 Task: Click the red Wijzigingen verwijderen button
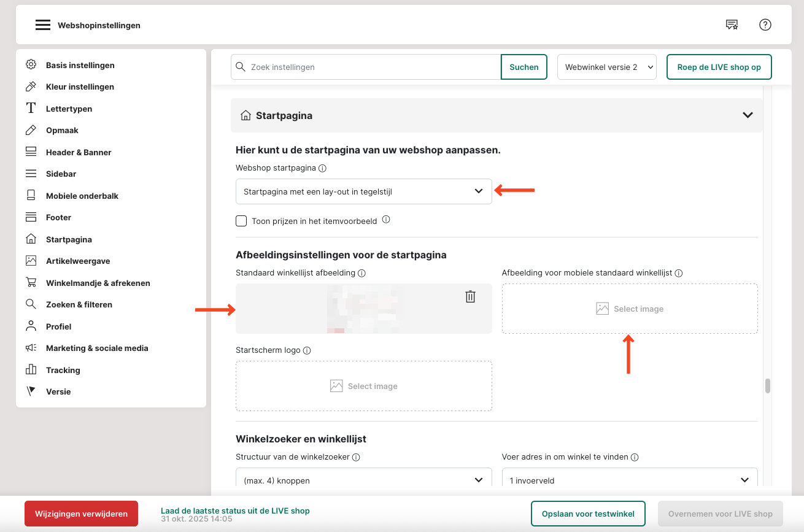click(81, 514)
